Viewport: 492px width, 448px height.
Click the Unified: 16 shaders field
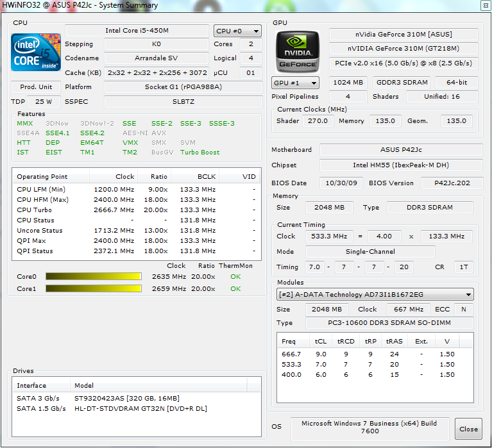[442, 97]
